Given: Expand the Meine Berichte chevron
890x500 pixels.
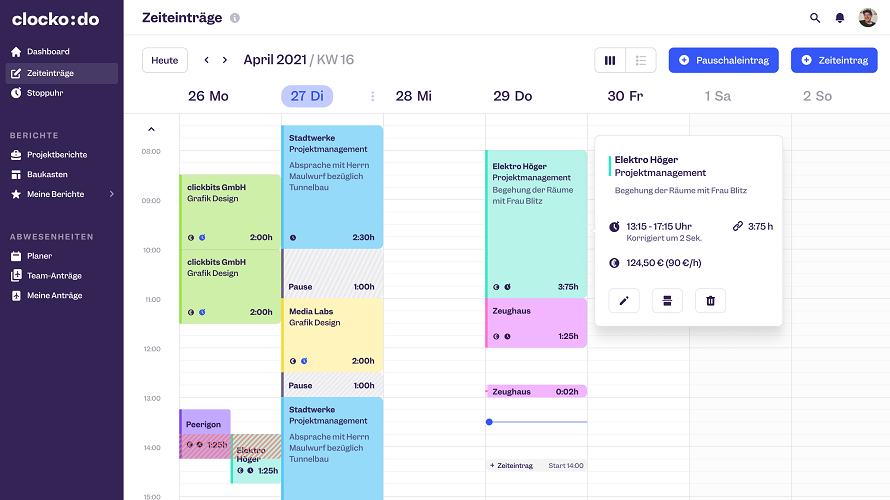Looking at the screenshot, I should coord(111,194).
